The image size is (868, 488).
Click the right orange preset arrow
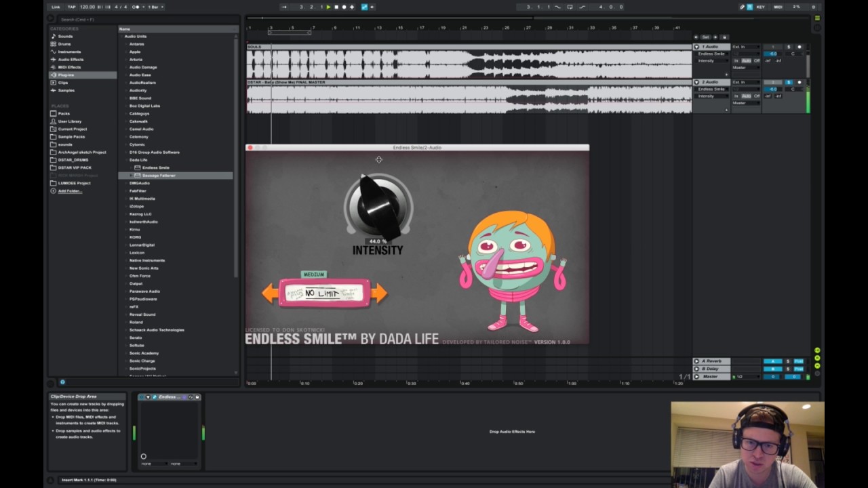[379, 293]
